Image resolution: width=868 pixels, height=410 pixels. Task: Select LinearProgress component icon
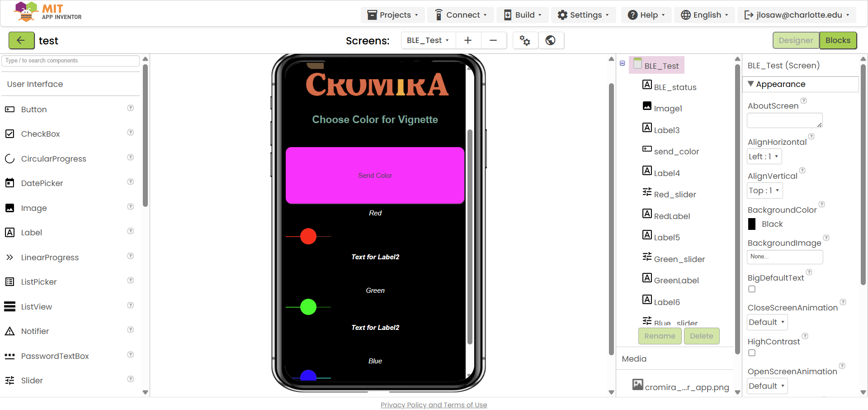(x=10, y=257)
